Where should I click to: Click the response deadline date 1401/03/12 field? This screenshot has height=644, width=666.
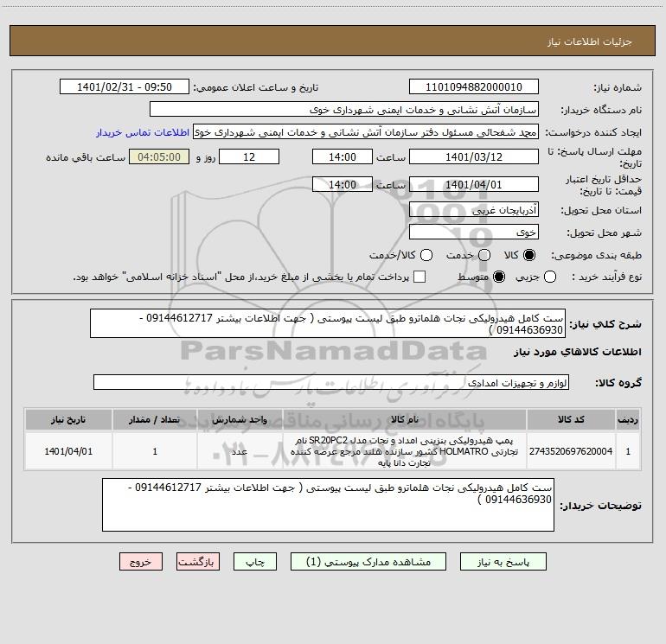pos(474,156)
